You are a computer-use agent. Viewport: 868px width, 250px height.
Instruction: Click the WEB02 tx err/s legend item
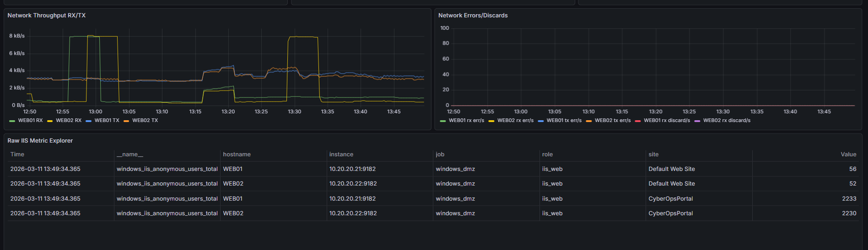(x=613, y=121)
